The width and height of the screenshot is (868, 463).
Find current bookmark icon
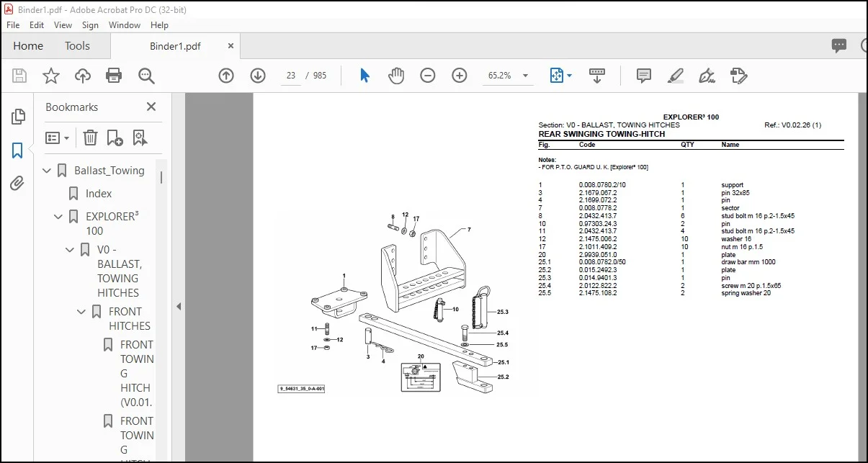click(139, 138)
